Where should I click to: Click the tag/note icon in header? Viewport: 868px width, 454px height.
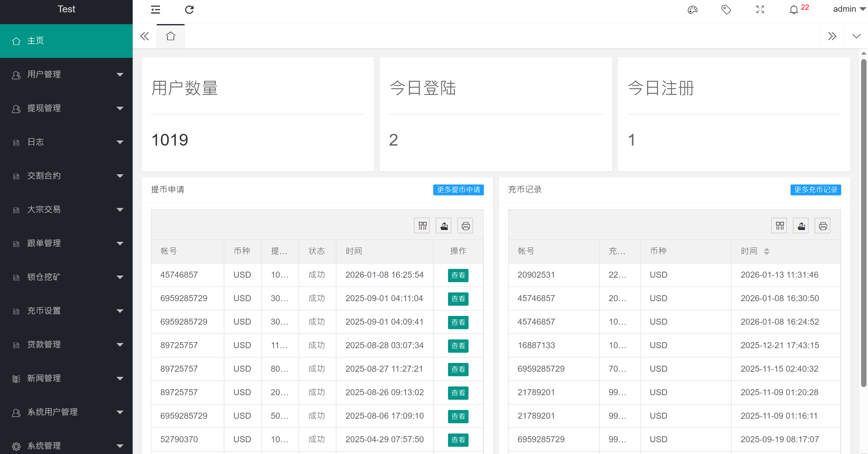[726, 9]
